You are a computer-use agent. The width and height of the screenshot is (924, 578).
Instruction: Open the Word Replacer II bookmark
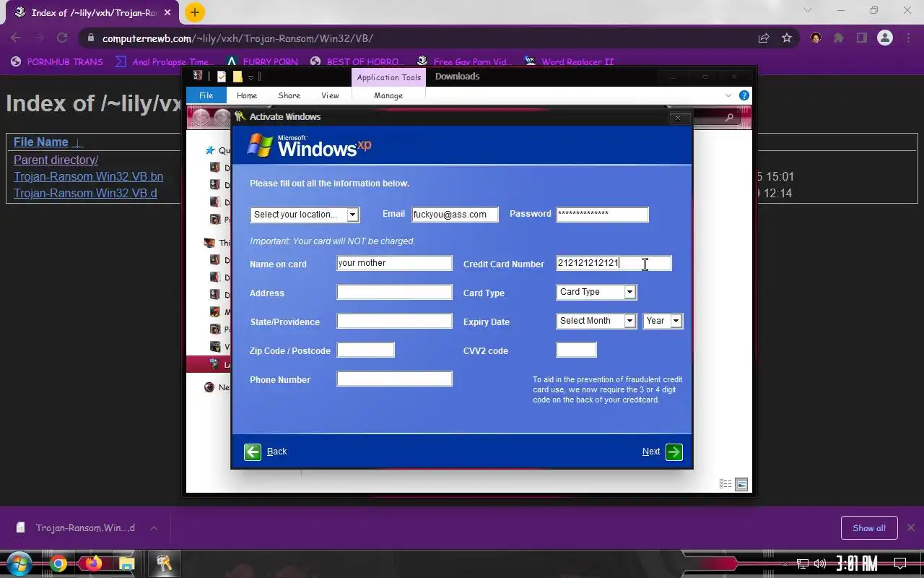click(569, 62)
